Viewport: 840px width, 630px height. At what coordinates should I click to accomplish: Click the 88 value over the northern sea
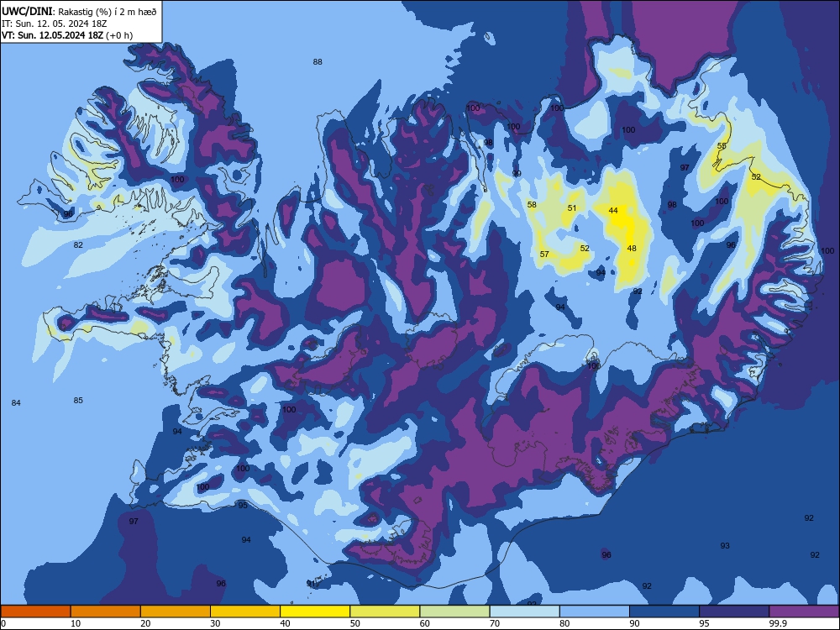(x=318, y=61)
